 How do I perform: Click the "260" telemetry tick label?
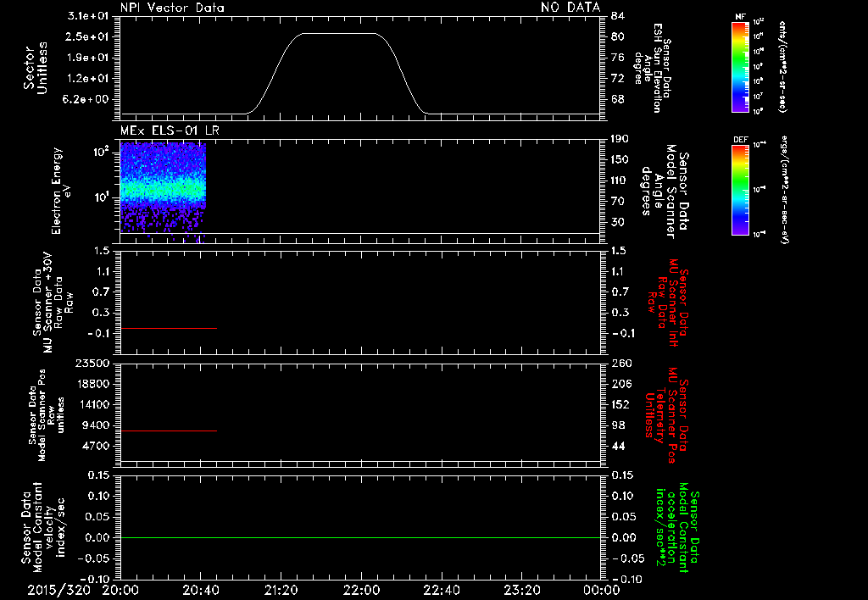621,364
